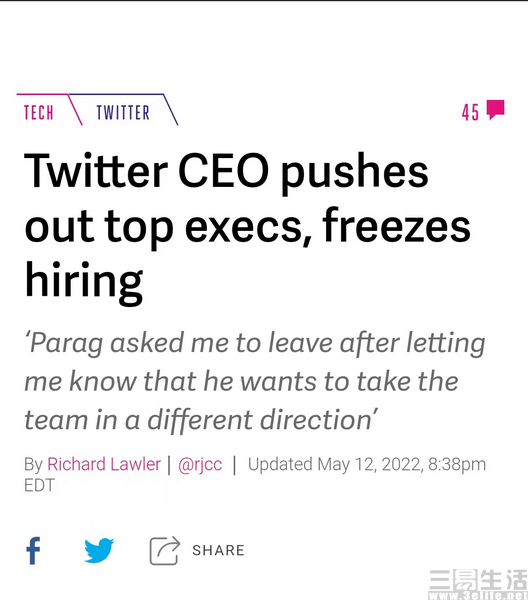Viewport: 528px width, 600px height.
Task: Tweet the article via Twitter bird icon
Action: tap(99, 550)
